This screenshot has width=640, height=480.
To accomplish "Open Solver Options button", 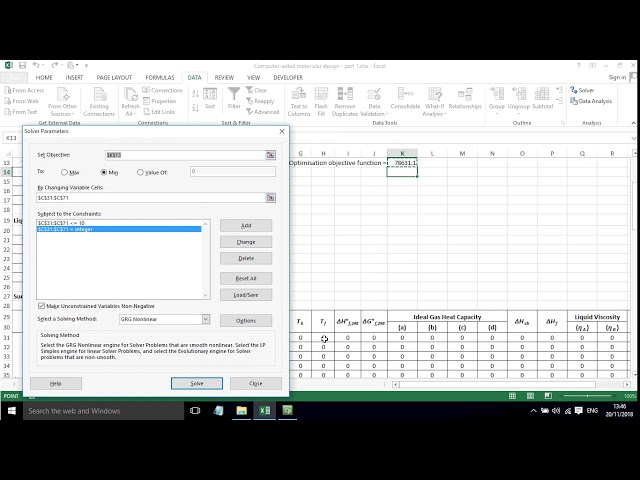I will (246, 320).
